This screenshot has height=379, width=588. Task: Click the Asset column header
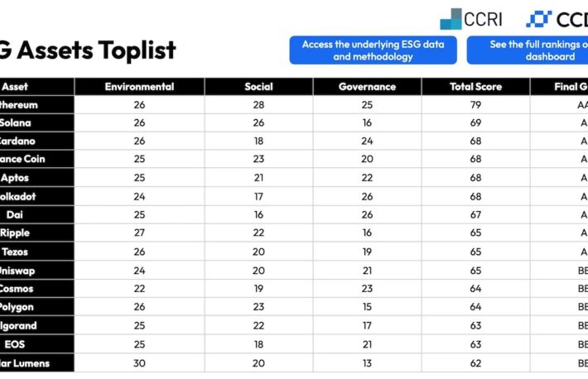tap(36, 87)
